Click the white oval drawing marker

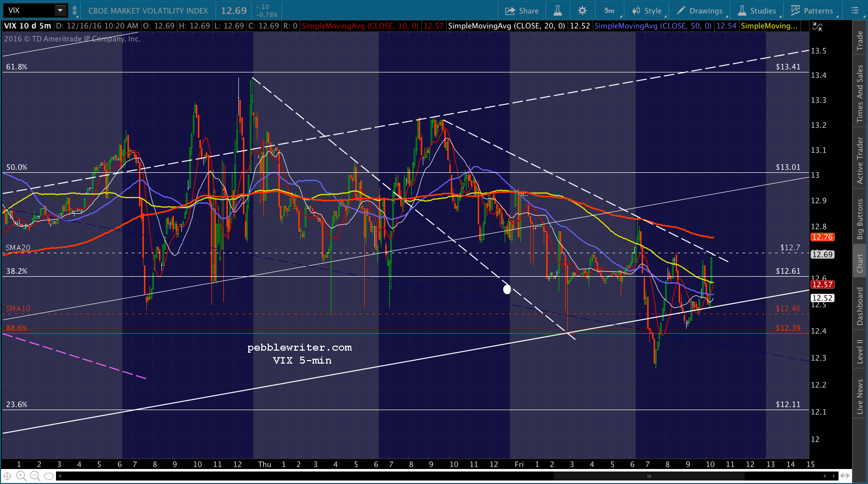pos(507,289)
